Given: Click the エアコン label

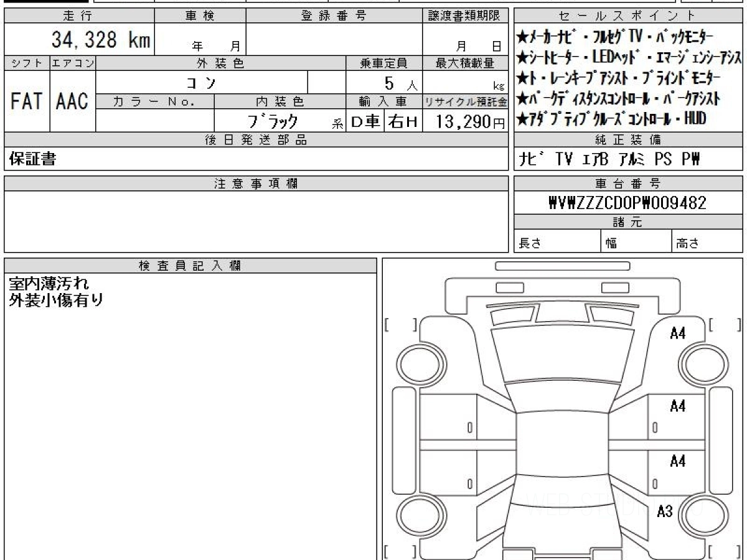Looking at the screenshot, I should click(x=73, y=63).
